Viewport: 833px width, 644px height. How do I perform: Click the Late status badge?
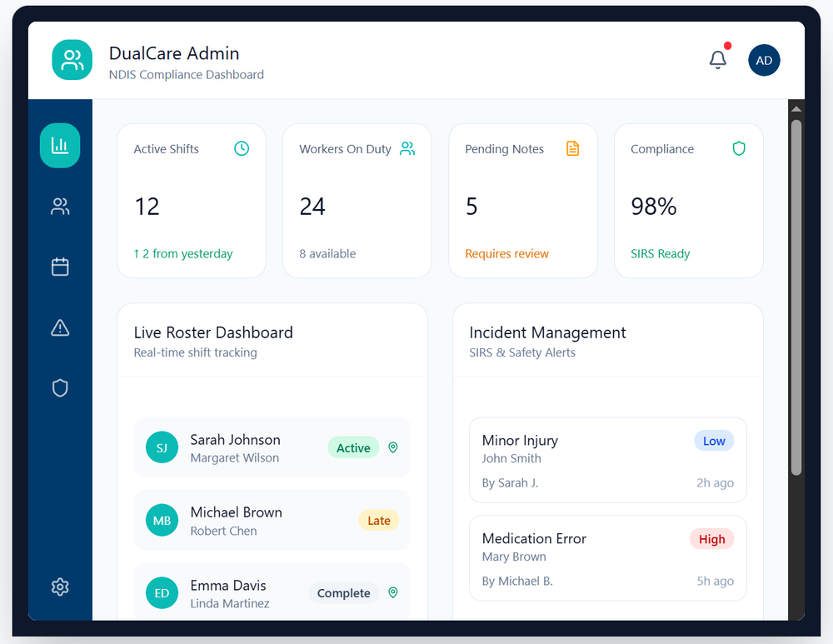pos(379,521)
